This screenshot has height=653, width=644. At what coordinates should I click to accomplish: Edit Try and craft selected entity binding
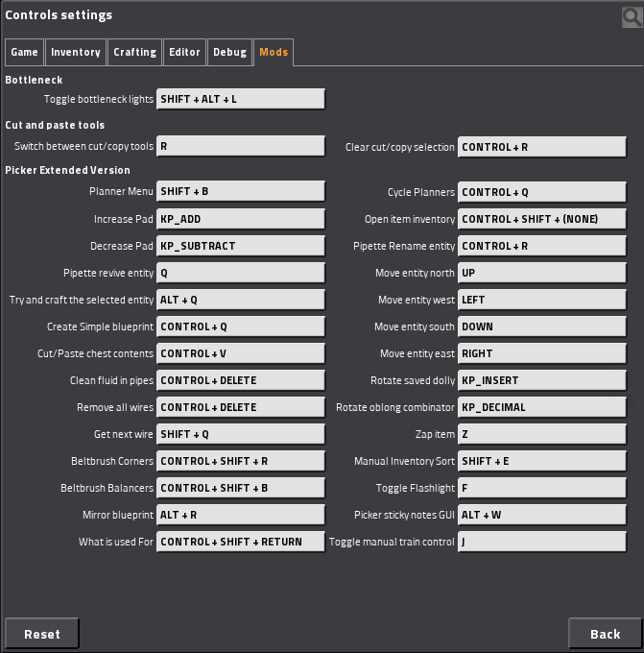[241, 300]
